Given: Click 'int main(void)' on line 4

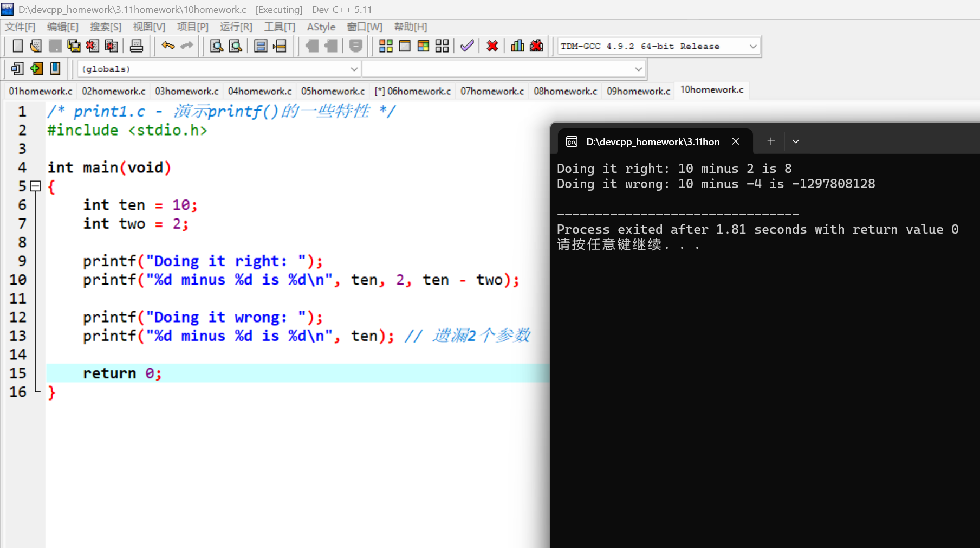Looking at the screenshot, I should (109, 167).
